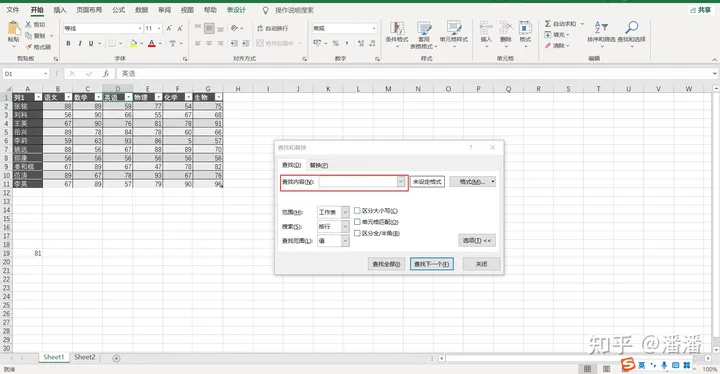Click the red font color swatch
The image size is (720, 374).
tap(152, 43)
